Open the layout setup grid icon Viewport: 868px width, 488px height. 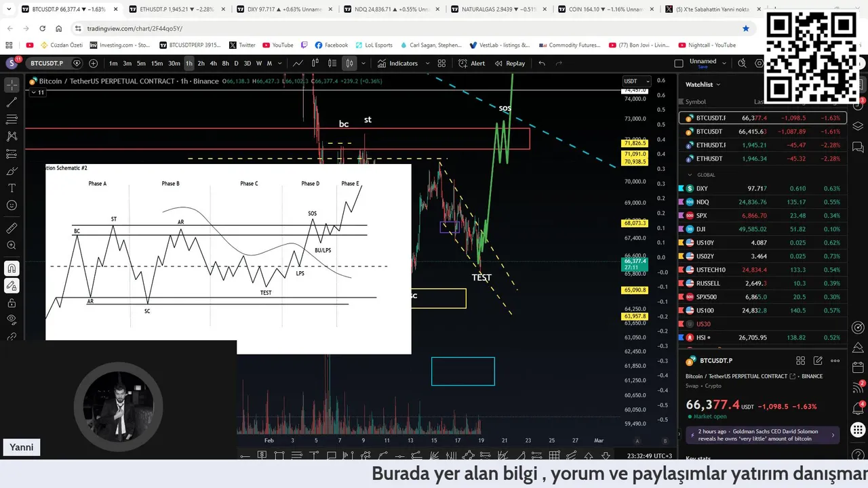441,63
